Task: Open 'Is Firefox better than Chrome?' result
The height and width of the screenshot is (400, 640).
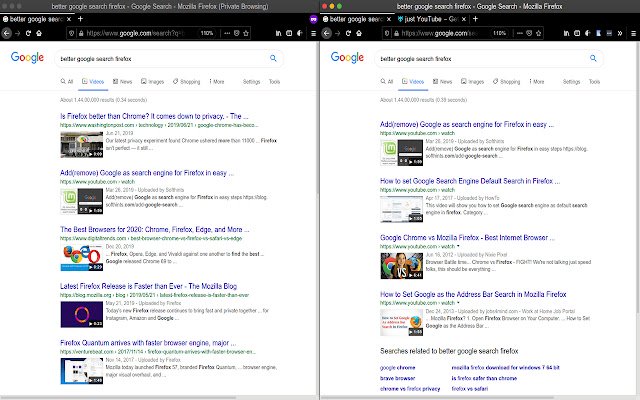Action: (x=154, y=116)
